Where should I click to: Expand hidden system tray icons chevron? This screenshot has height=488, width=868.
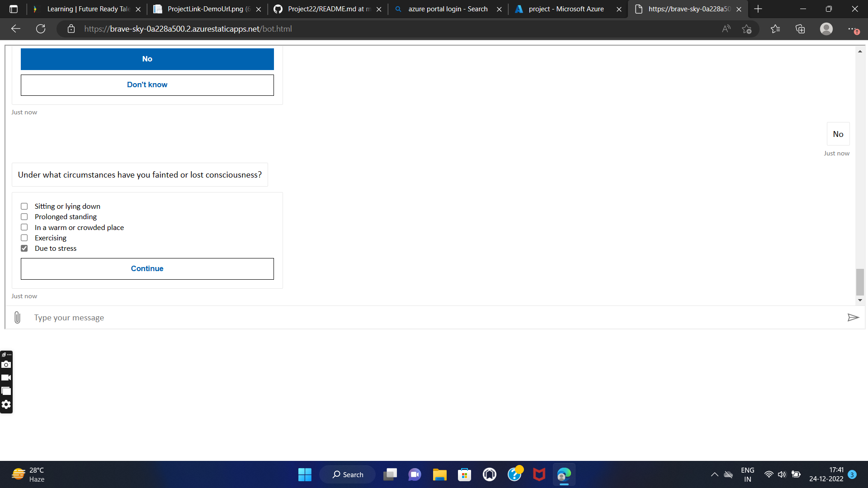point(714,474)
